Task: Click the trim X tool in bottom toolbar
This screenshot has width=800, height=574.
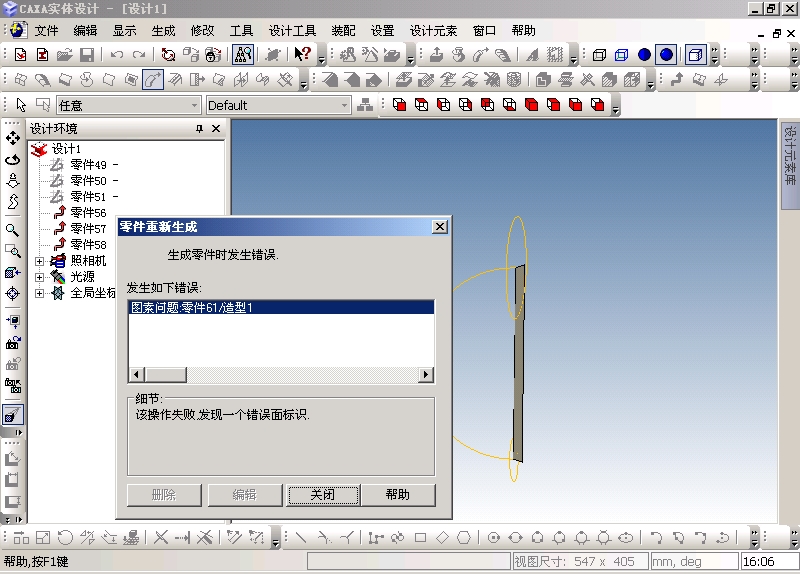Action: (x=161, y=537)
